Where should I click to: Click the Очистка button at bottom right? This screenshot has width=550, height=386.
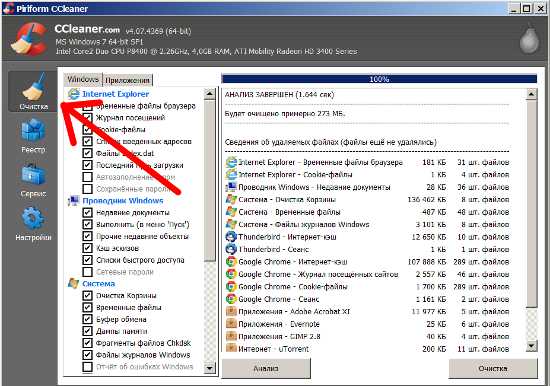pyautogui.click(x=492, y=368)
